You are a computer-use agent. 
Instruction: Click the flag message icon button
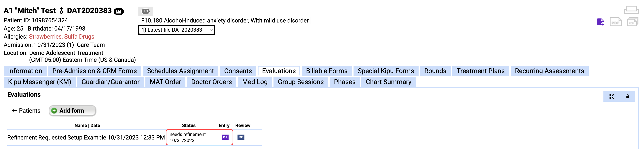(x=145, y=11)
